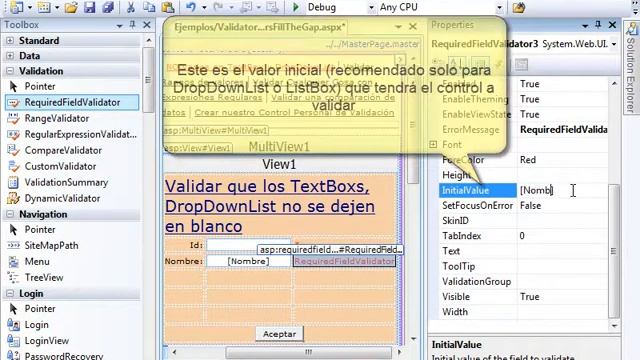Select the SetFocusOnError property row

click(523, 206)
